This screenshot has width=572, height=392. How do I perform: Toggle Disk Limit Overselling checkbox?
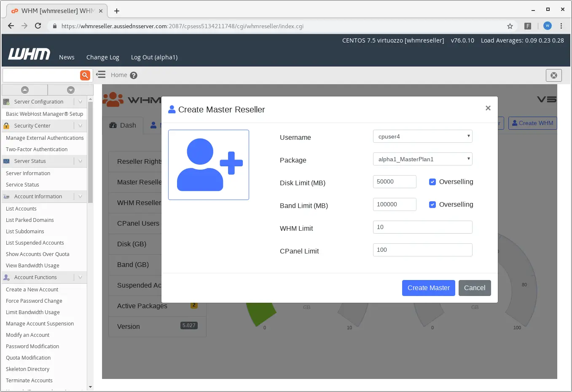(432, 182)
